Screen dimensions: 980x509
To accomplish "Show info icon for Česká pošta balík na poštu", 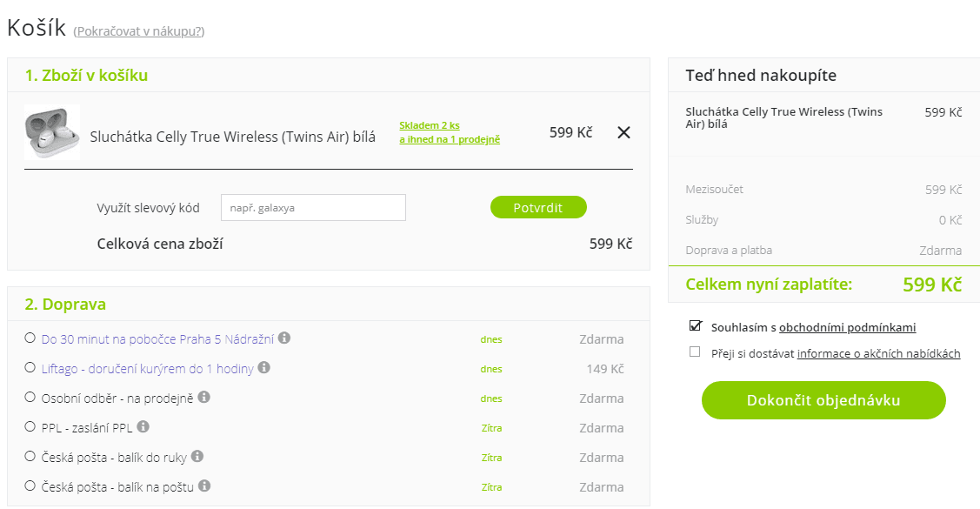I will pyautogui.click(x=204, y=486).
